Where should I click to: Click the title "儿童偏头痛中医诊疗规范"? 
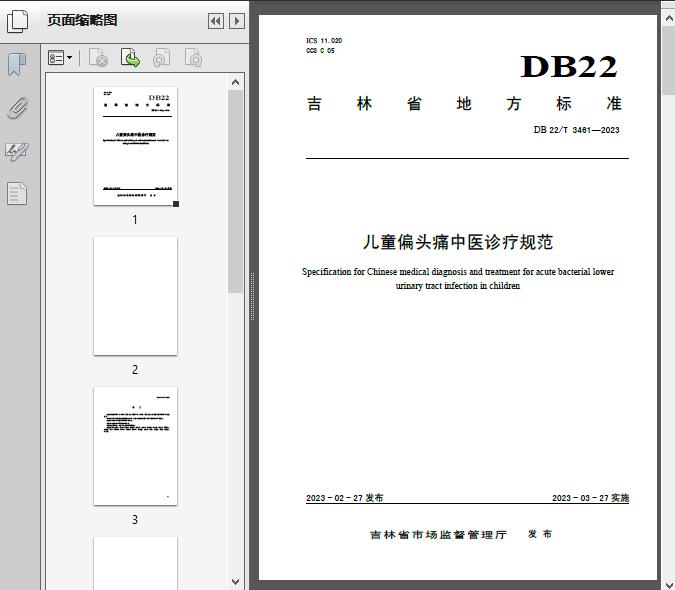point(458,242)
